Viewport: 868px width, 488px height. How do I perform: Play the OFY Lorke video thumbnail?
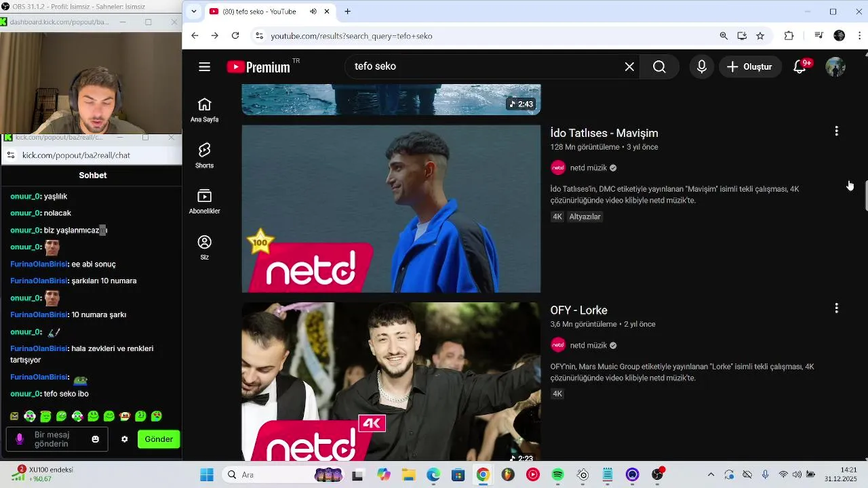pos(391,382)
